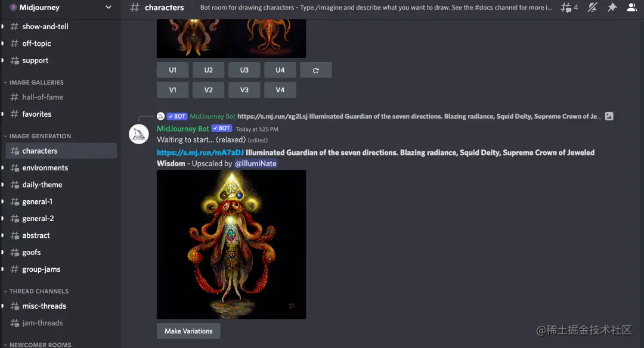Upscale image with U2 button

coord(208,70)
